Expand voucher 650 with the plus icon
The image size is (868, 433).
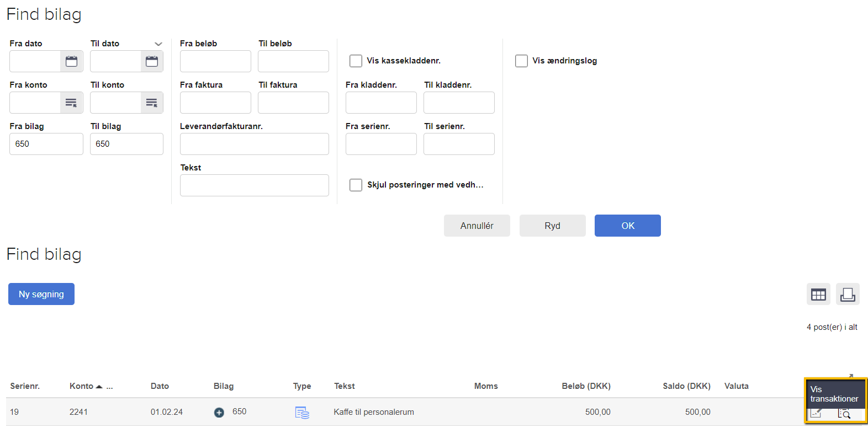pyautogui.click(x=219, y=413)
